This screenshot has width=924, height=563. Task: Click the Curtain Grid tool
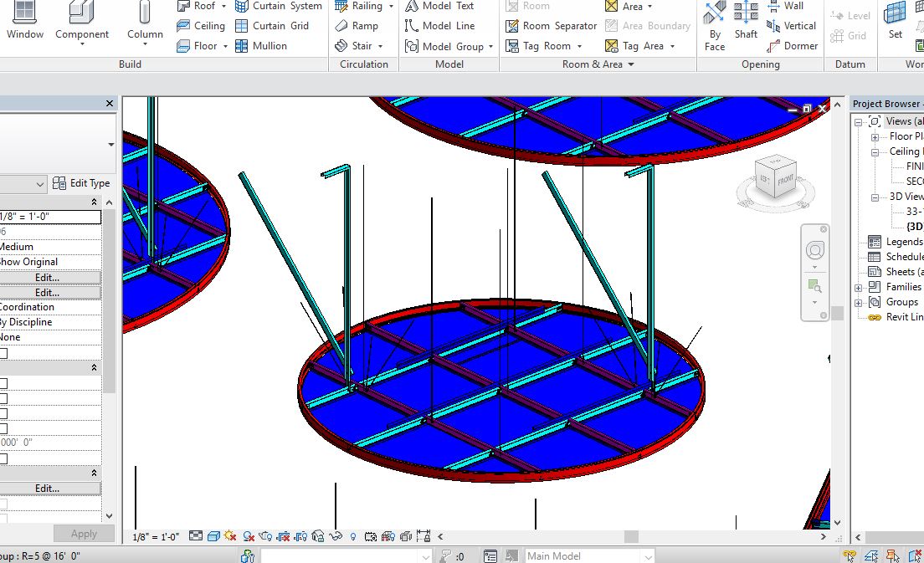tap(271, 26)
